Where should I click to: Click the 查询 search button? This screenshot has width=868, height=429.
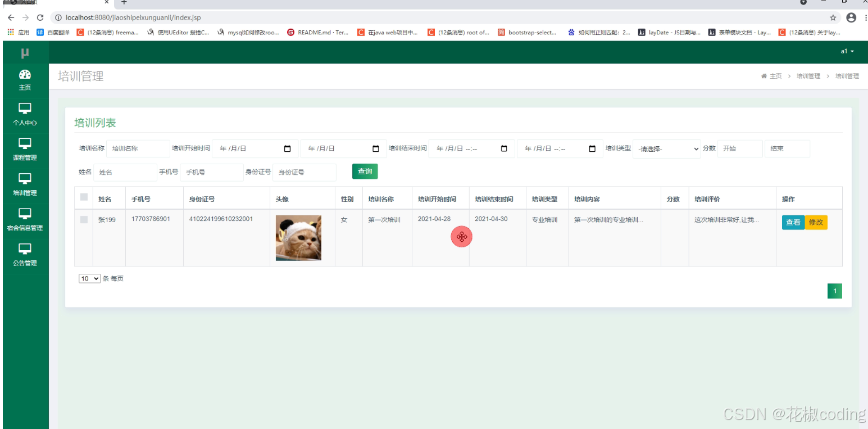coord(365,171)
